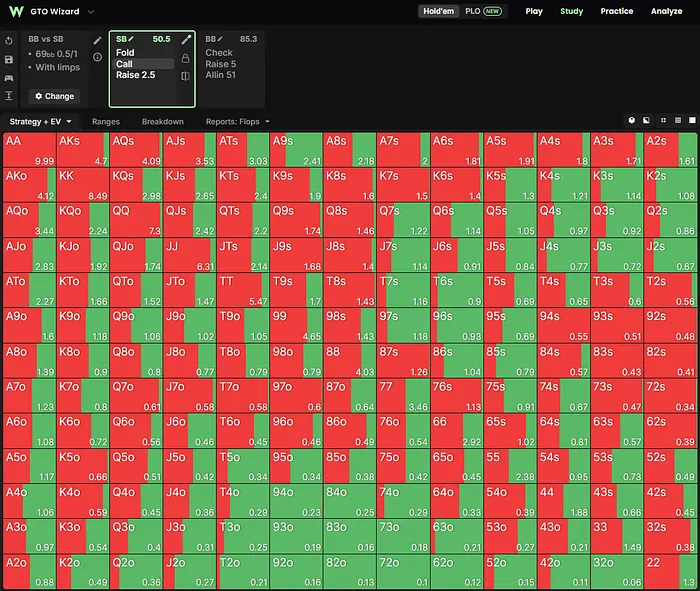Open the Analyze menu
This screenshot has height=591, width=700.
click(666, 11)
